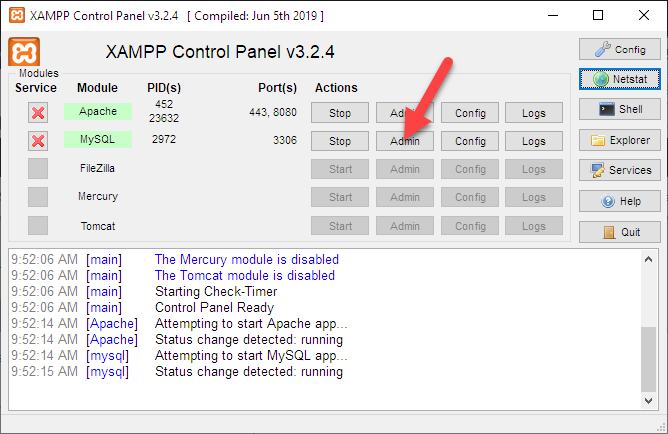Click the green MySQL module label
Screen dimensions: 668x434
[x=98, y=139]
